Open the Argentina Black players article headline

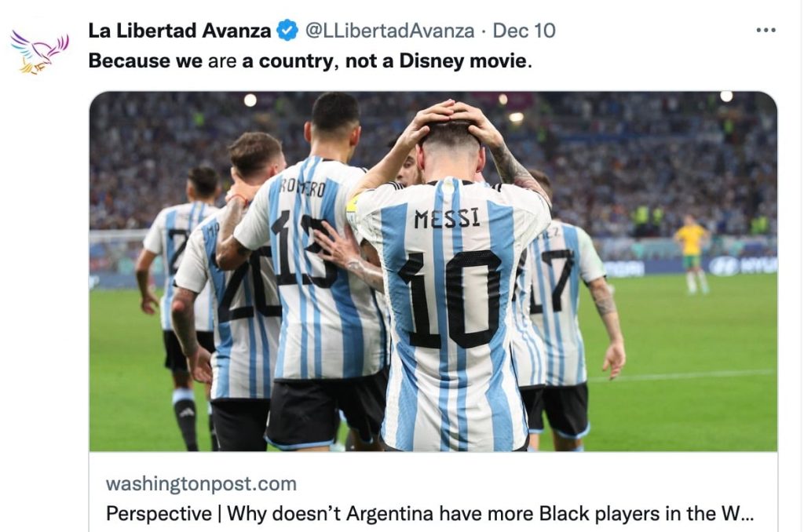click(429, 513)
